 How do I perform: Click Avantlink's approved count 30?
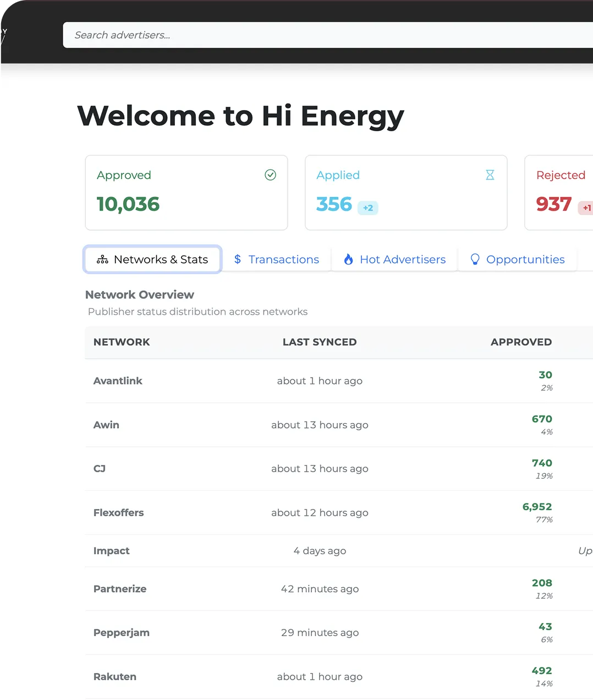[x=545, y=375]
